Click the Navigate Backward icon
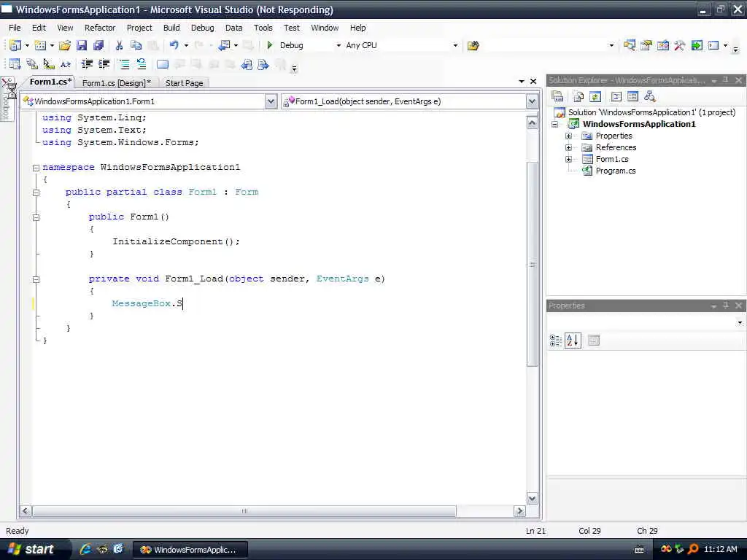747x560 pixels. point(224,45)
